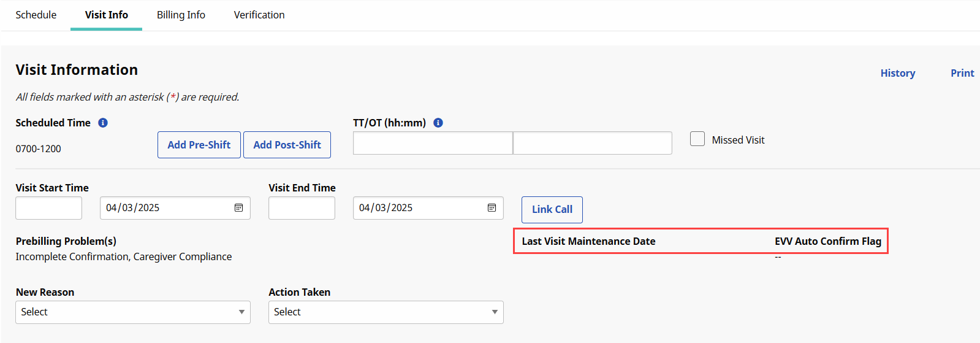Click the Add Pre-Shift button
The image size is (980, 343).
tap(199, 145)
